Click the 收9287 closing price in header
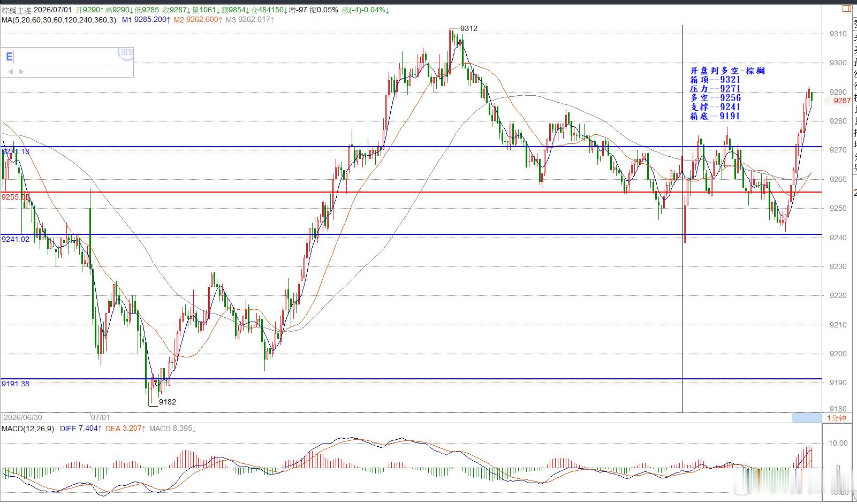The height and width of the screenshot is (504, 857). (x=177, y=10)
